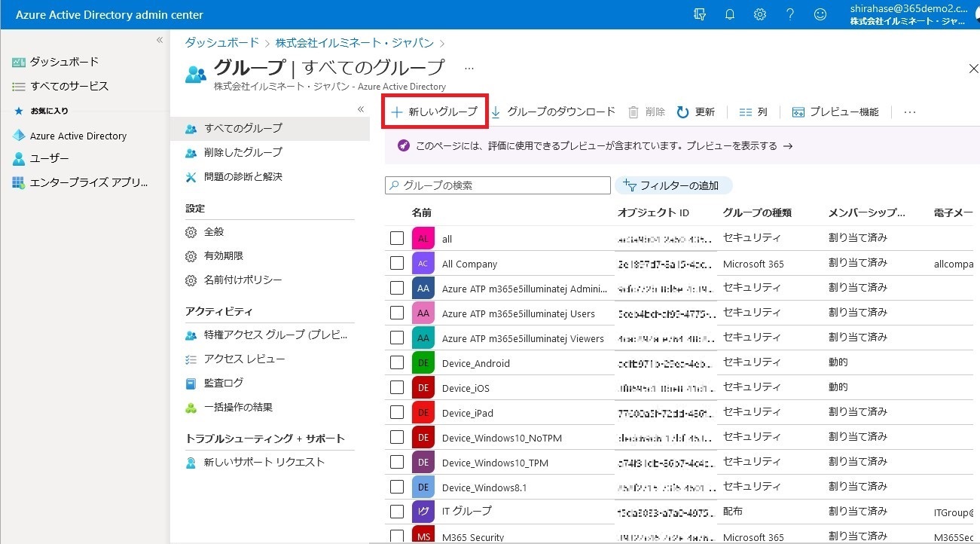Close the groups blade with X
The width and height of the screenshot is (980, 544).
972,69
